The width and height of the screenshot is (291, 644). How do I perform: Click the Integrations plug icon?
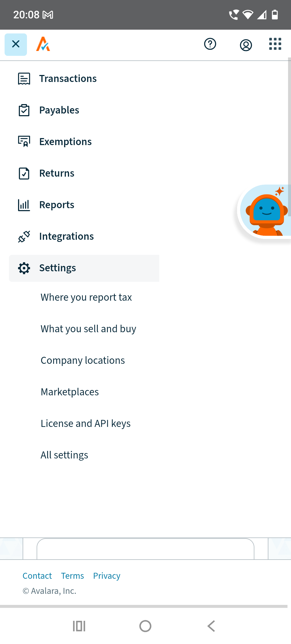coord(24,237)
